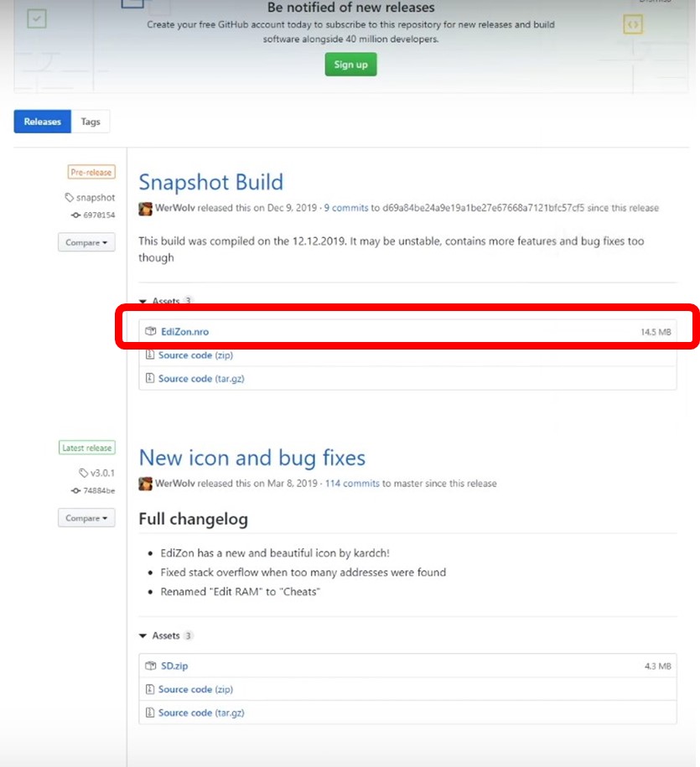
Task: Click 4.3 MB file size text
Action: 658,666
